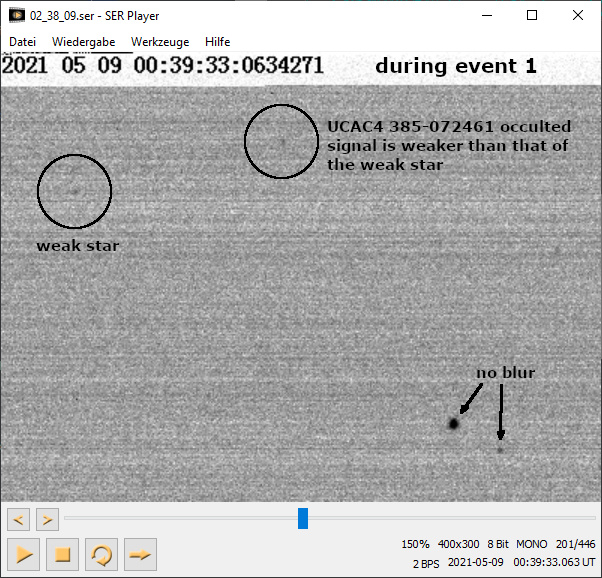
Task: Open the Wiedergabe menu
Action: (83, 42)
